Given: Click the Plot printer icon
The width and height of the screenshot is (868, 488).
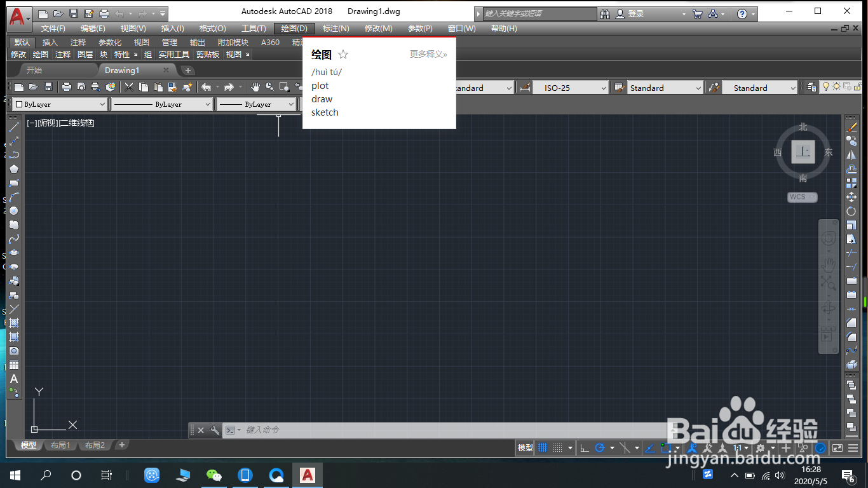Looking at the screenshot, I should coord(66,87).
